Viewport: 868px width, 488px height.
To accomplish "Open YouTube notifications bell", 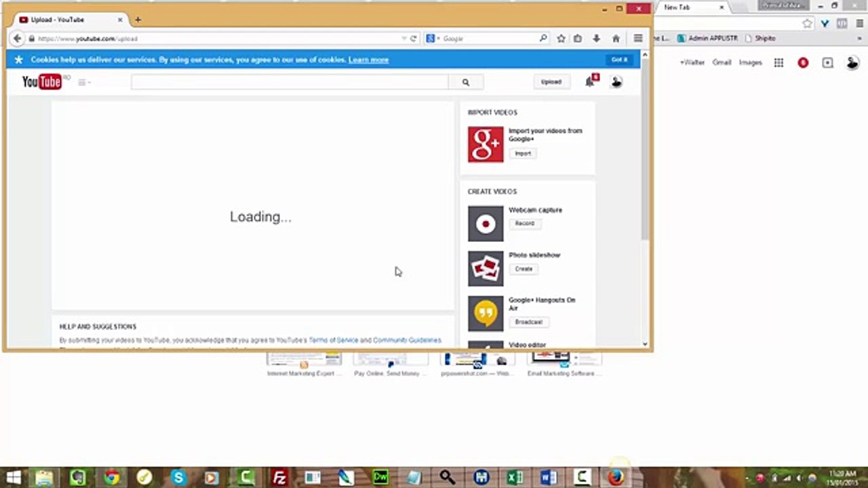I will (x=590, y=82).
